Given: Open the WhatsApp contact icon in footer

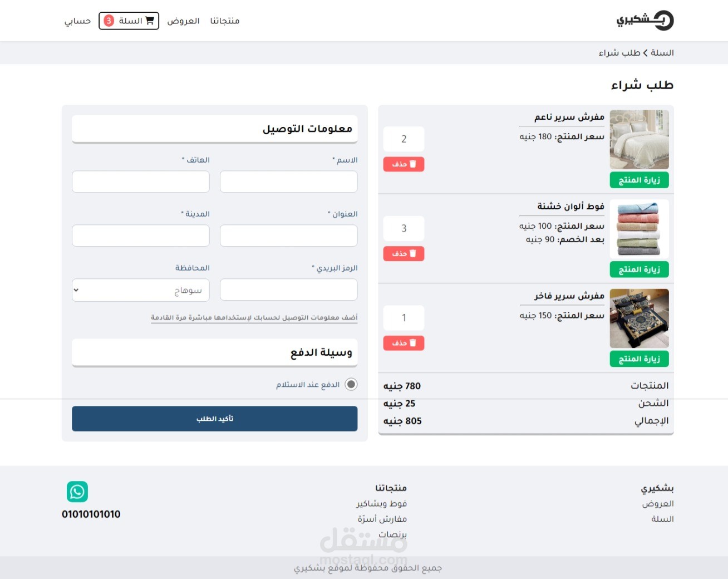Looking at the screenshot, I should 77,492.
